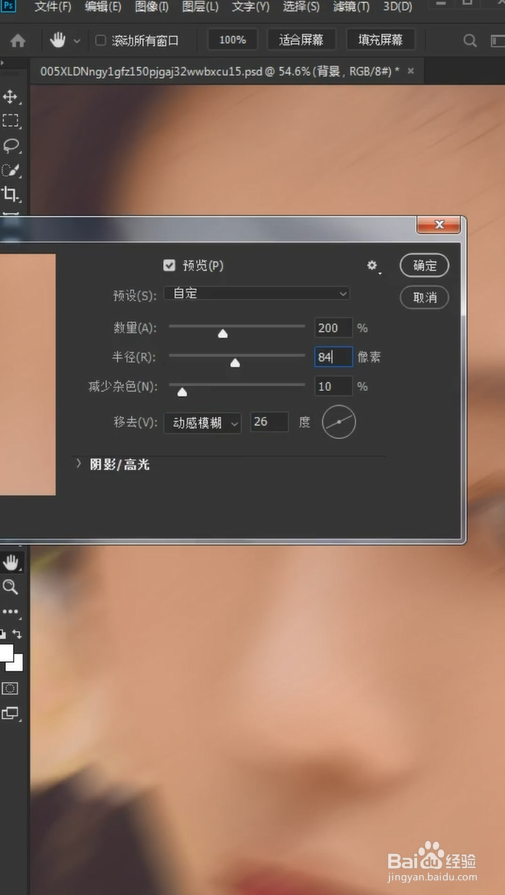Click the 半径(R) slider thumb
This screenshot has height=895, width=505.
[x=235, y=363]
